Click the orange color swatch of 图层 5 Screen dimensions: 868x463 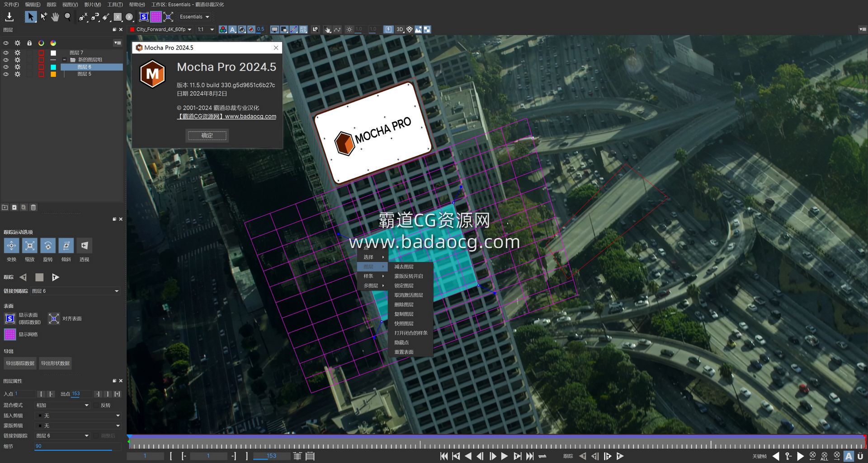coord(53,74)
